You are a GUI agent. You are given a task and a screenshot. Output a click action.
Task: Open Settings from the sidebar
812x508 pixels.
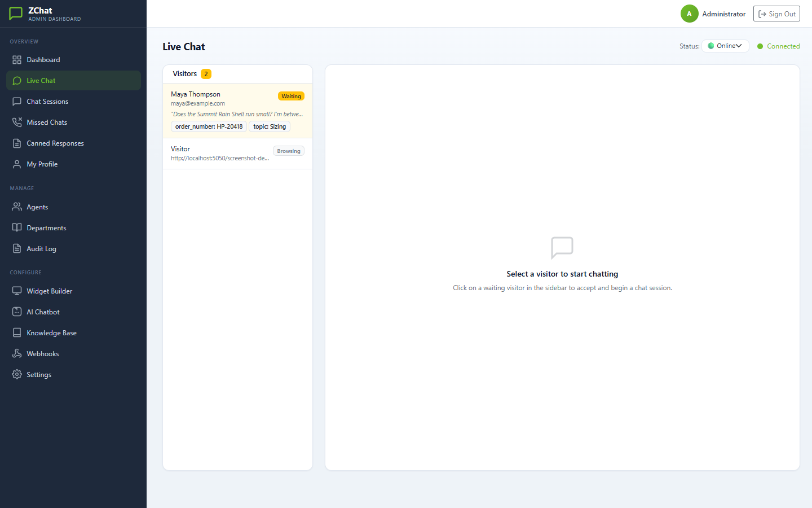coord(73,375)
